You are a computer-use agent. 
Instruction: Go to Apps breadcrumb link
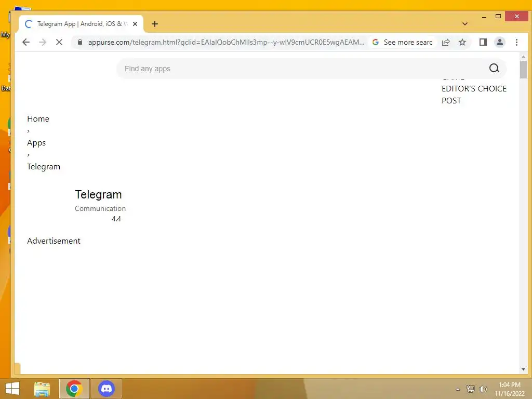point(36,143)
